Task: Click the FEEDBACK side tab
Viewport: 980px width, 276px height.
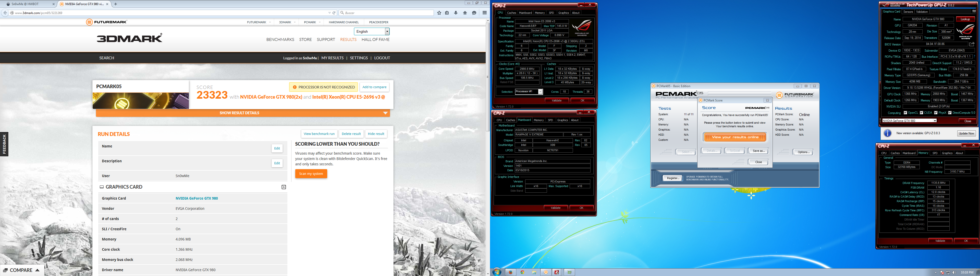Action: (x=4, y=144)
